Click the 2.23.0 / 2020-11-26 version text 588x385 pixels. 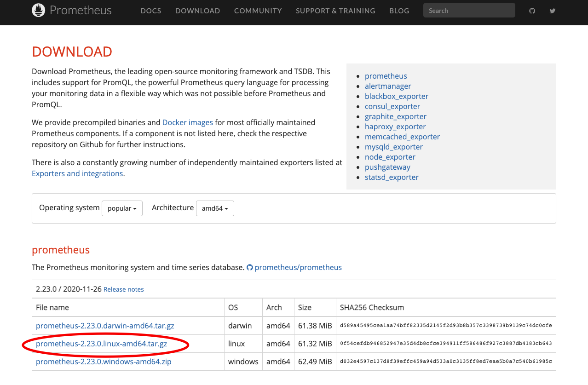[x=69, y=289]
